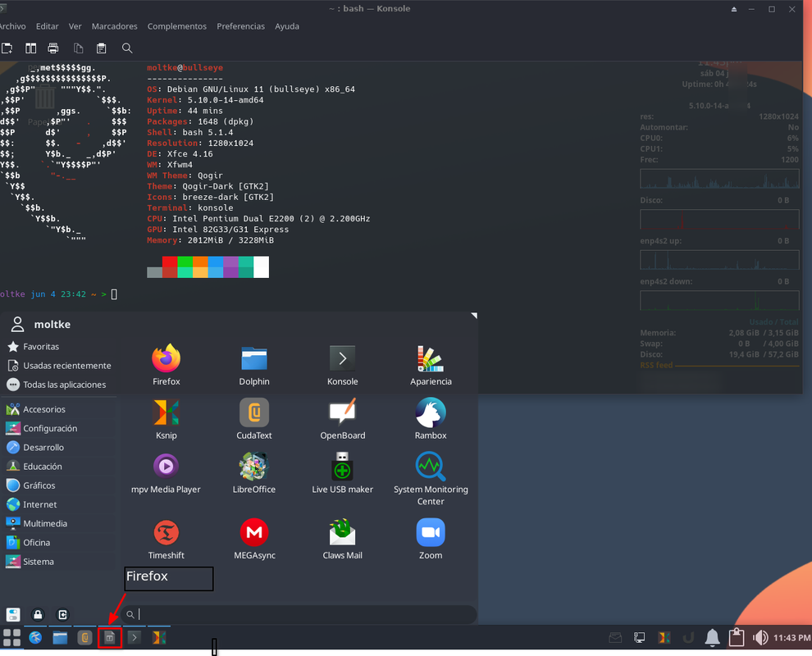The height and width of the screenshot is (656, 812).
Task: Select the Sistema category
Action: tap(60, 562)
